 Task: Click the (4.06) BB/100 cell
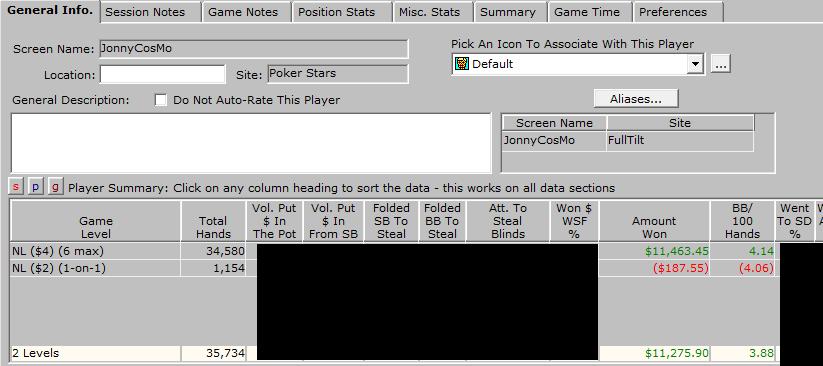point(742,268)
